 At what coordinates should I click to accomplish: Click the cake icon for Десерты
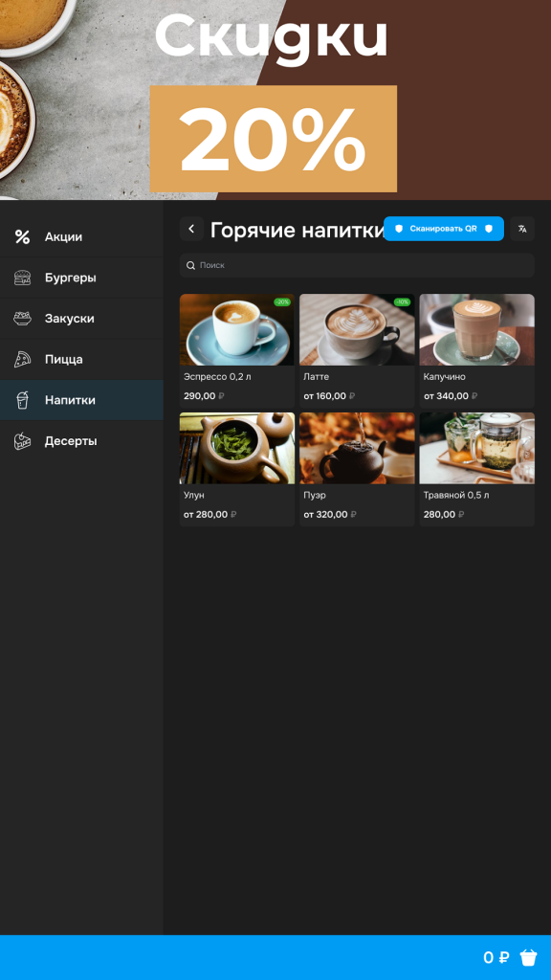point(23,441)
